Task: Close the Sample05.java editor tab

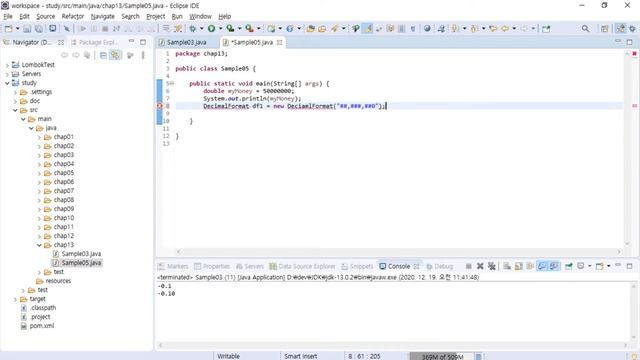Action: pos(280,42)
